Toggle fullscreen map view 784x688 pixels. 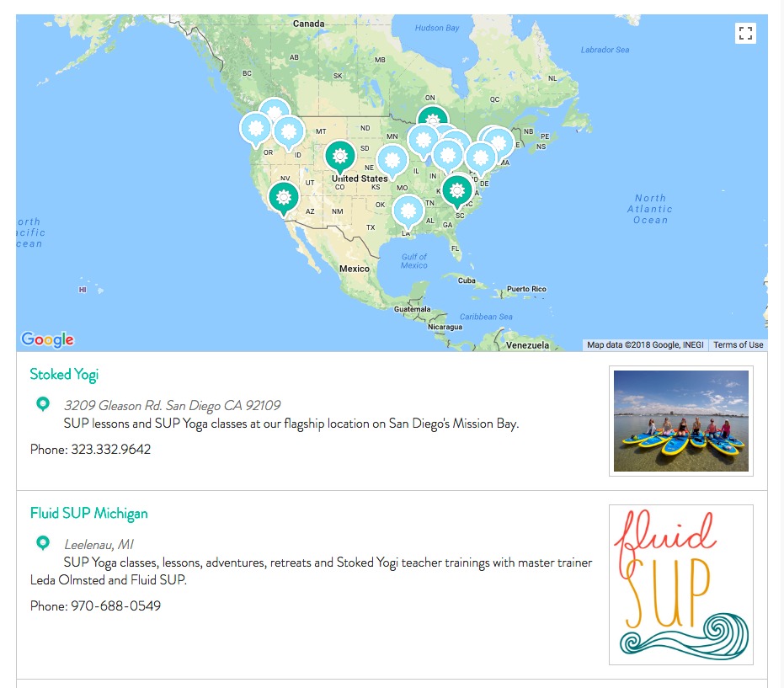[x=745, y=34]
